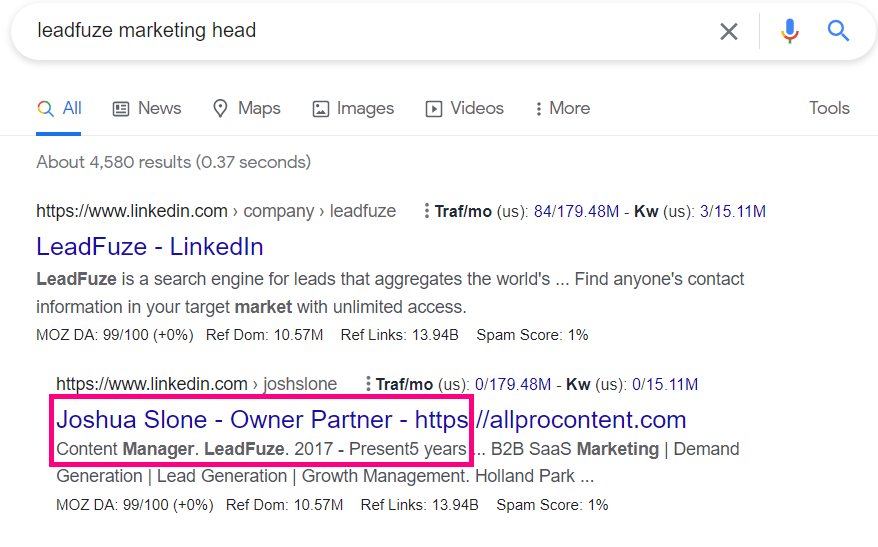878x547 pixels.
Task: Switch to the Maps tab
Action: [246, 108]
